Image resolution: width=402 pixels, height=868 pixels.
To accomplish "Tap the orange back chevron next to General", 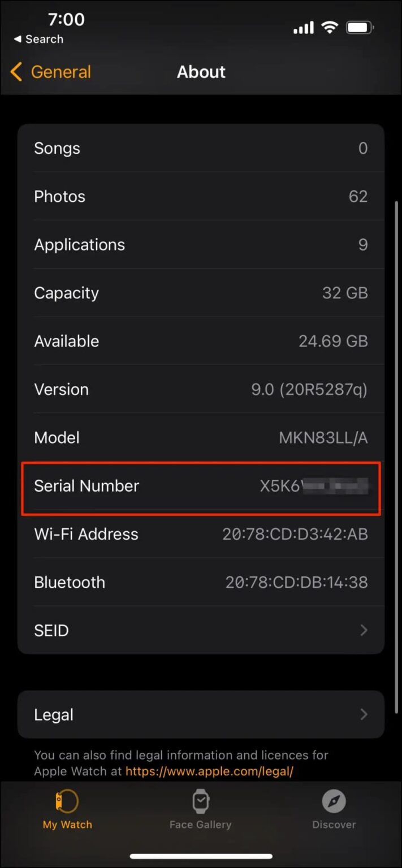I will [15, 72].
